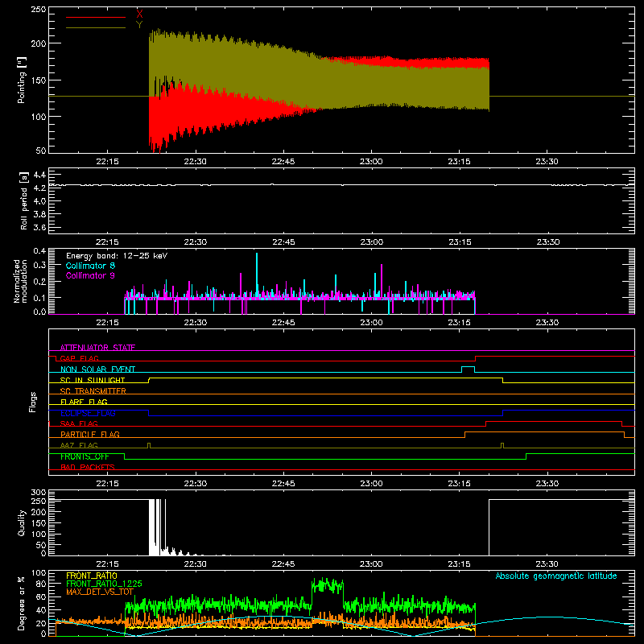644x644 pixels.
Task: Select the FRONT_RATIO legend entry
Action: point(92,576)
